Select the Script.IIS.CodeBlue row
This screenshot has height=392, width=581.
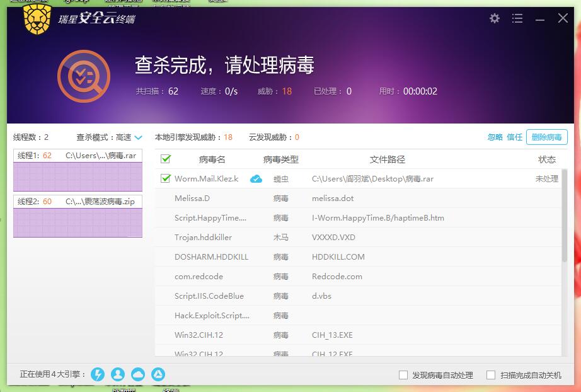coord(358,296)
